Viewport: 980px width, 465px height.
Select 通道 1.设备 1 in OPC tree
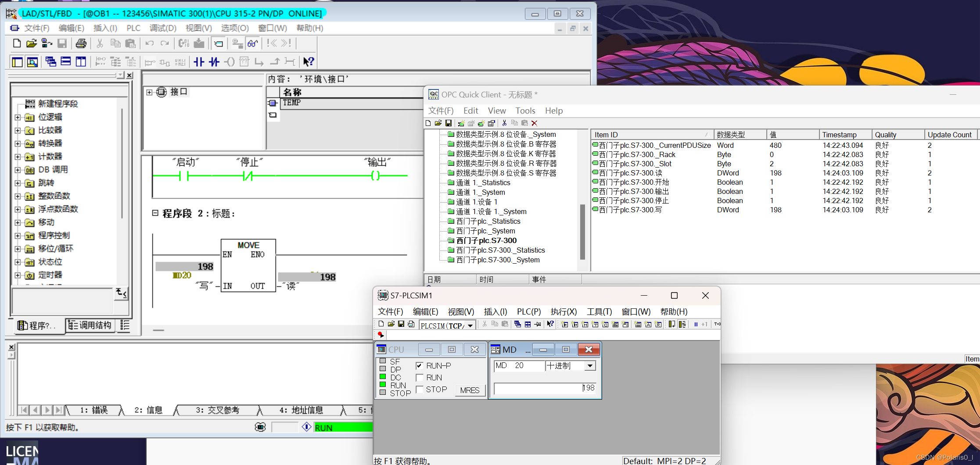click(477, 202)
